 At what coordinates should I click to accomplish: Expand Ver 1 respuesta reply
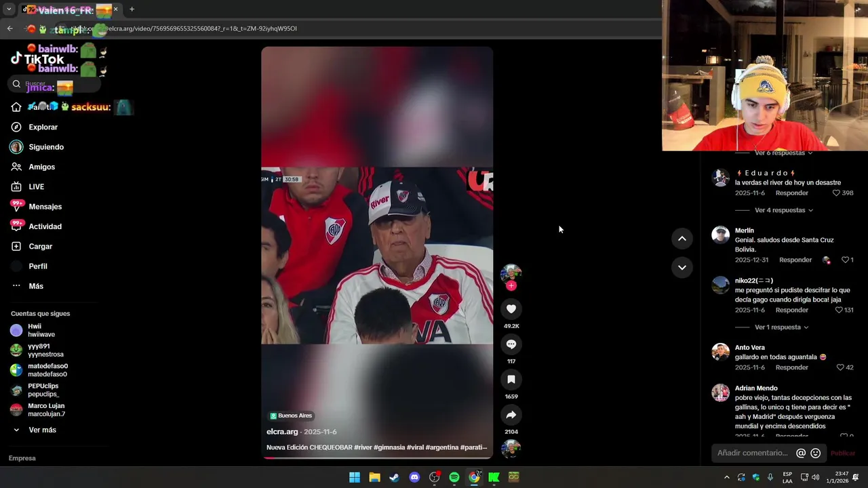tap(782, 327)
